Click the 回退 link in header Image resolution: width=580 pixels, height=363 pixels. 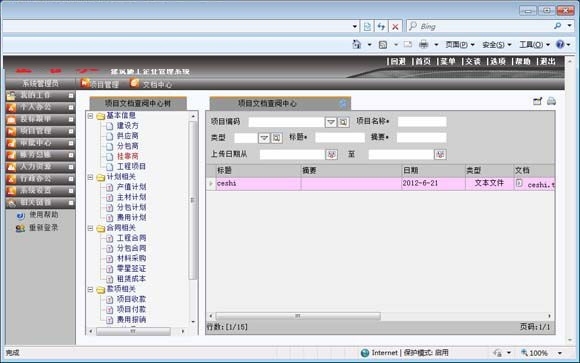398,61
